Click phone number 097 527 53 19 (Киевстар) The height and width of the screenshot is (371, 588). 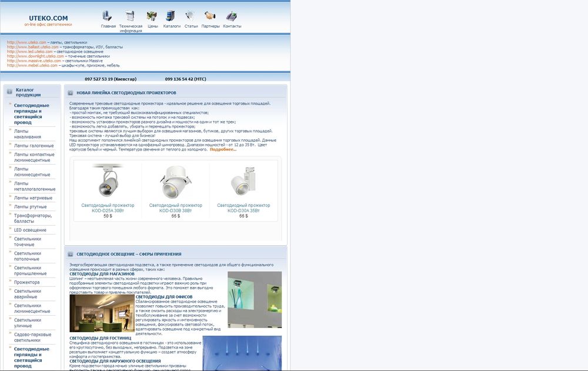point(111,79)
